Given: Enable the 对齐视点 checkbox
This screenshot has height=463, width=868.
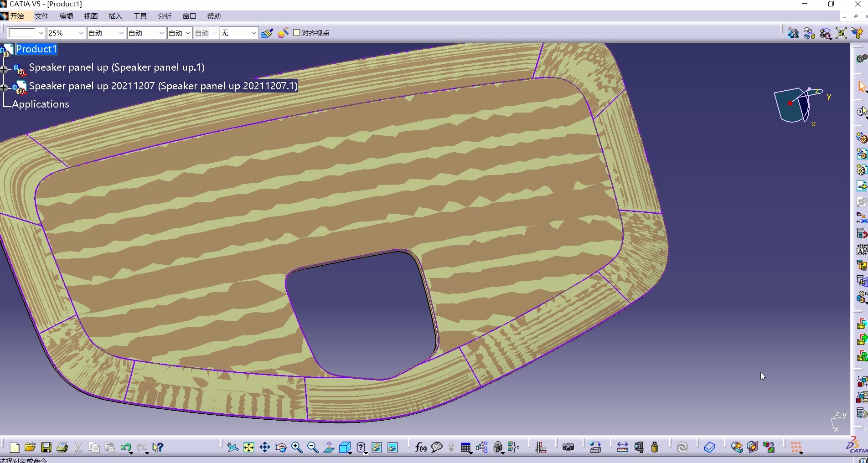Looking at the screenshot, I should point(297,33).
